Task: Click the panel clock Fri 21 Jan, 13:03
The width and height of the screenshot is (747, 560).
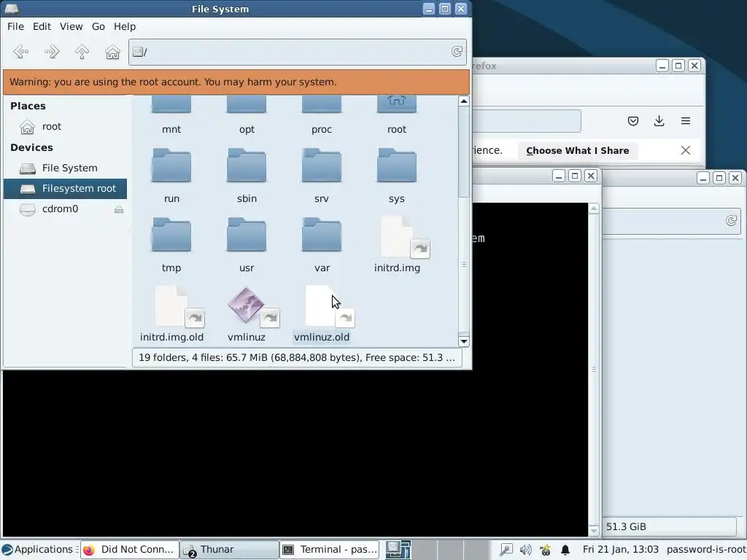Action: click(x=620, y=550)
